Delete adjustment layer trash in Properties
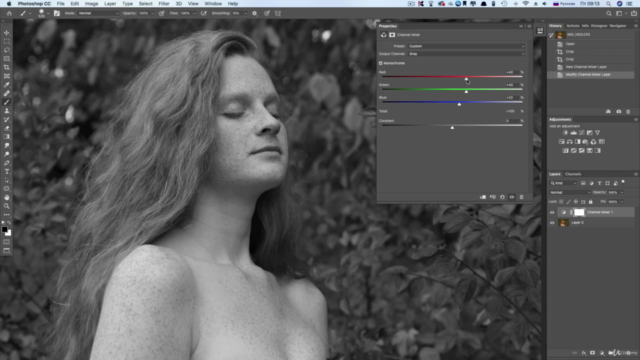The image size is (640, 360). click(521, 197)
